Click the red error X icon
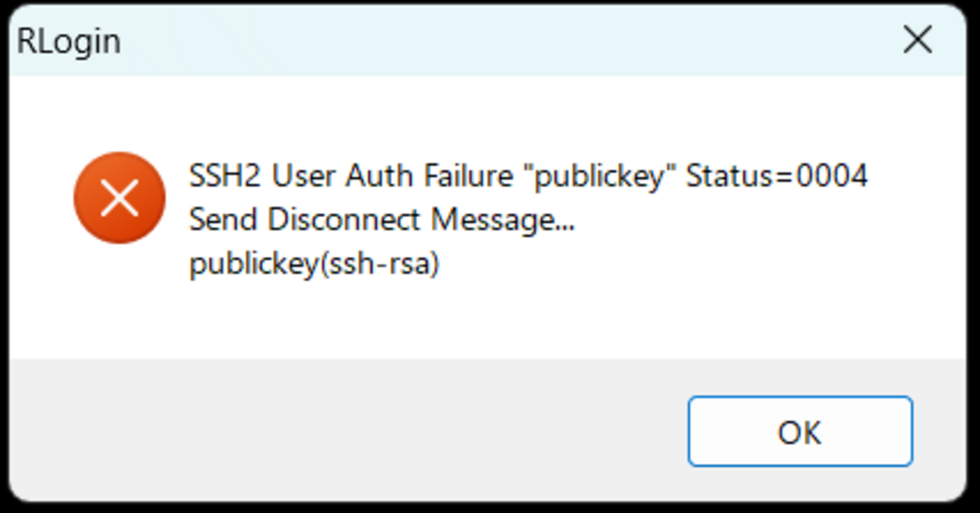This screenshot has width=980, height=513. tap(119, 197)
